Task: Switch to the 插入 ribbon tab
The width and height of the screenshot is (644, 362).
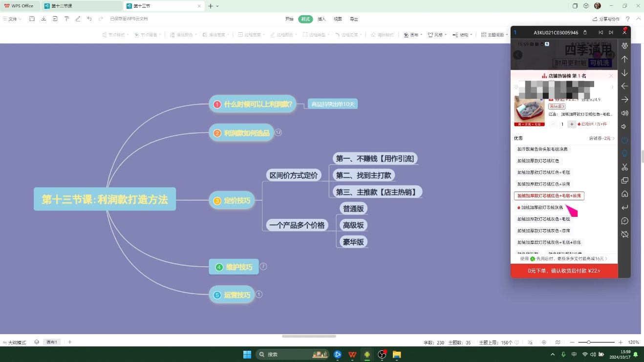Action: tap(321, 19)
